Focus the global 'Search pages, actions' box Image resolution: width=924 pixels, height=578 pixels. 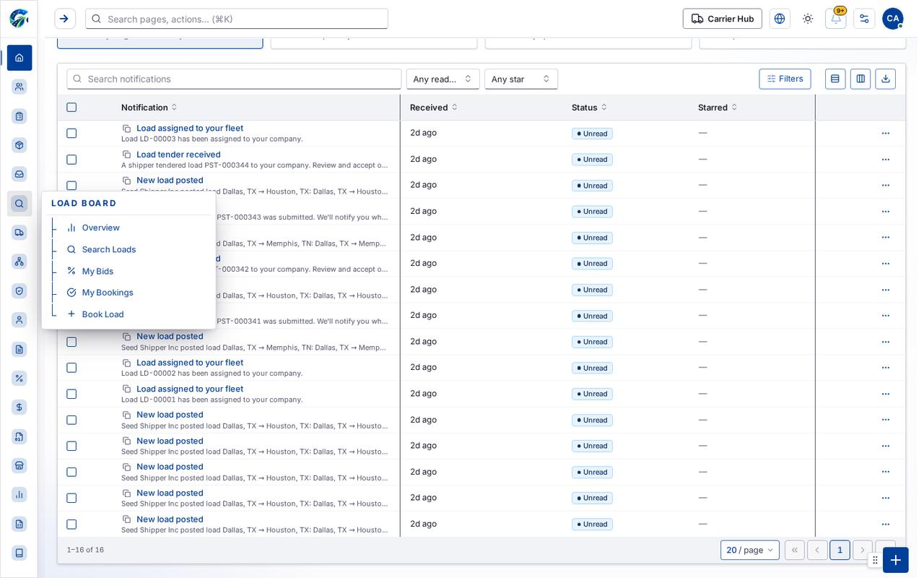237,19
